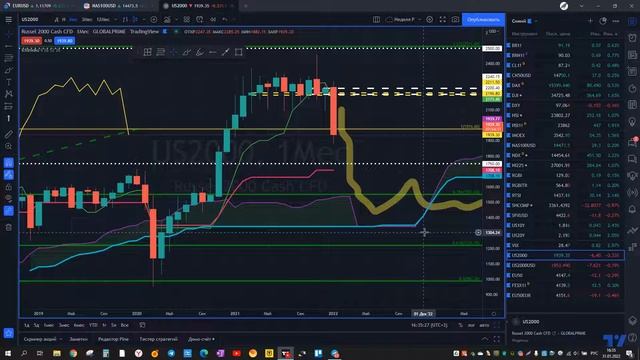Toggle hide all drawings eye icon

9,199
